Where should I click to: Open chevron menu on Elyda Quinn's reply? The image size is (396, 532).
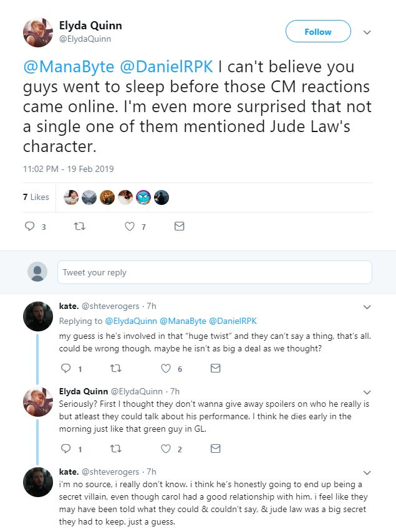367,392
